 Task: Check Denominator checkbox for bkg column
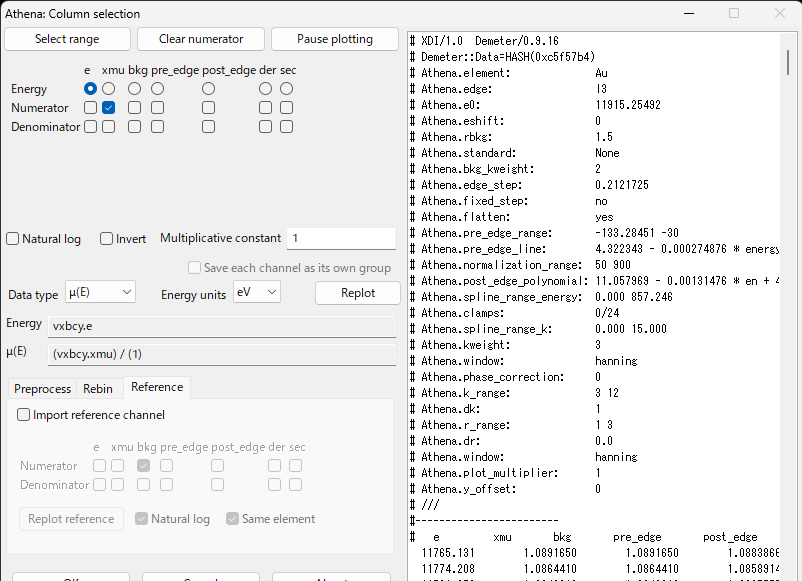[135, 126]
